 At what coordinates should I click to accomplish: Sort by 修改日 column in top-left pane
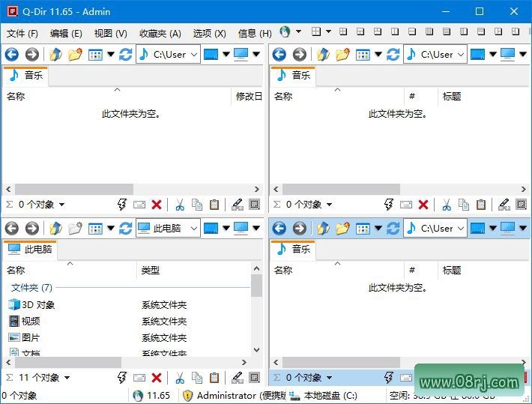click(x=248, y=97)
